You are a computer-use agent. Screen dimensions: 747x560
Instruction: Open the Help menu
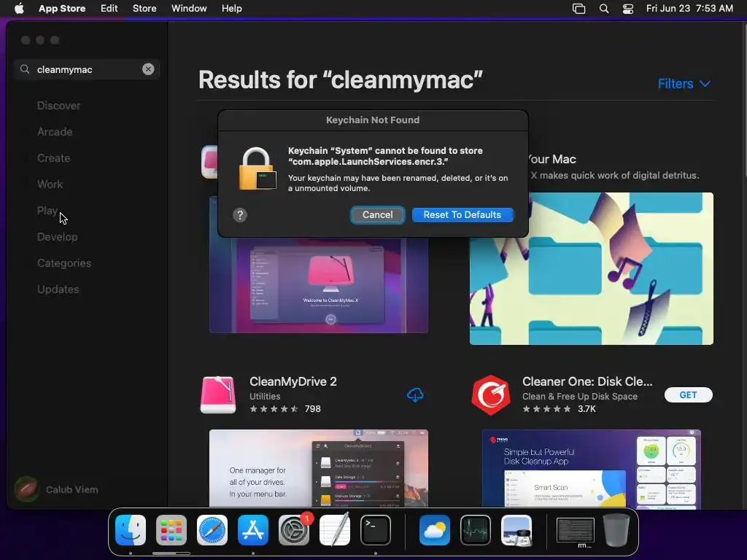(231, 9)
